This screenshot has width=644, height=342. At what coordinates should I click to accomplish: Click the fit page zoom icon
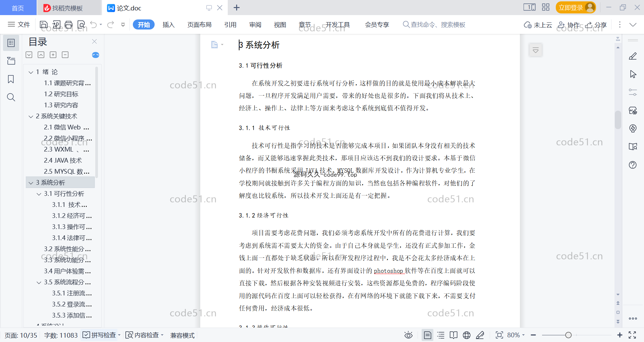click(x=499, y=335)
